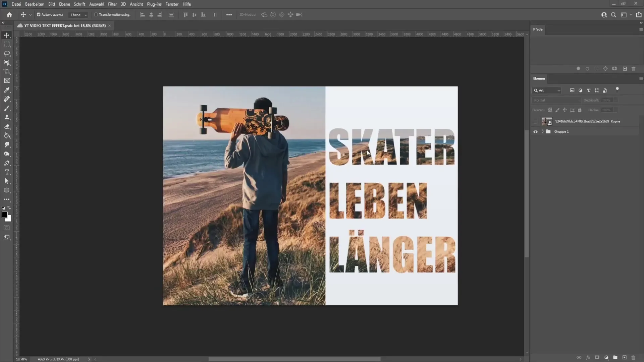Swap foreground and background colors
The height and width of the screenshot is (362, 644).
click(9, 208)
